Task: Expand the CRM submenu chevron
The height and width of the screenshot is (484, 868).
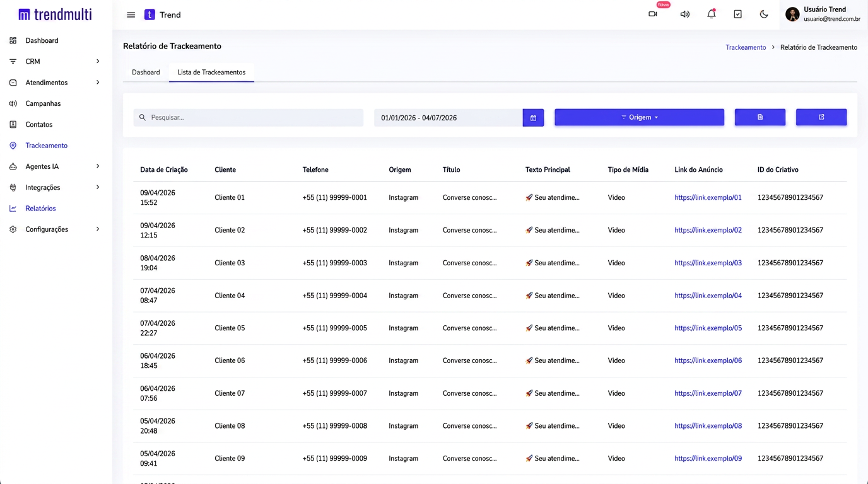Action: 98,61
